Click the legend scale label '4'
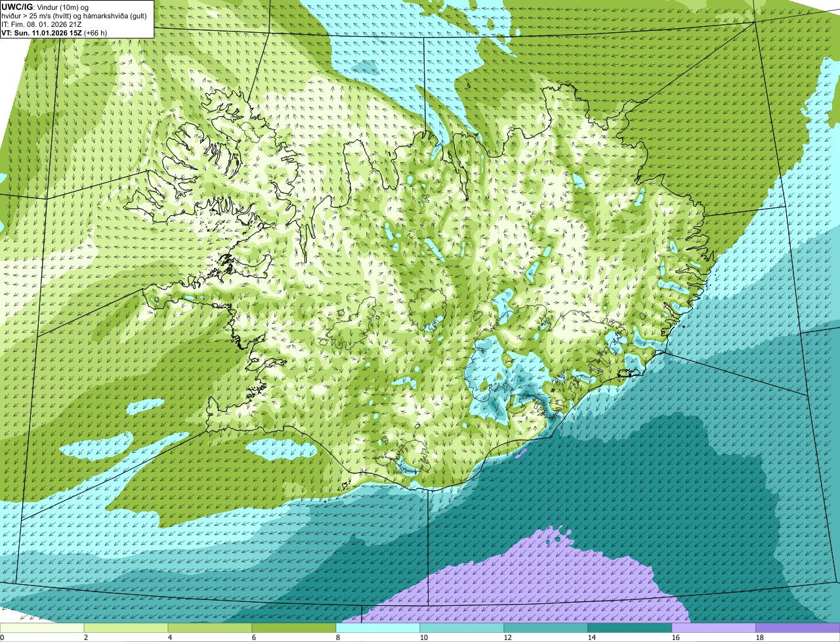Viewport: 840px width, 642px height. 170,637
